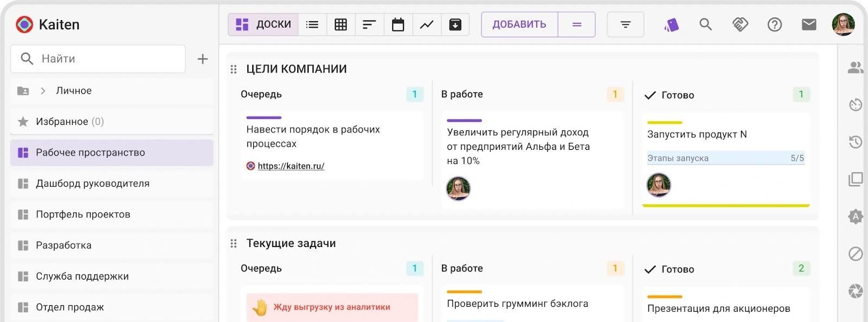Open the calendar view icon
The image size is (868, 322).
[x=398, y=24]
